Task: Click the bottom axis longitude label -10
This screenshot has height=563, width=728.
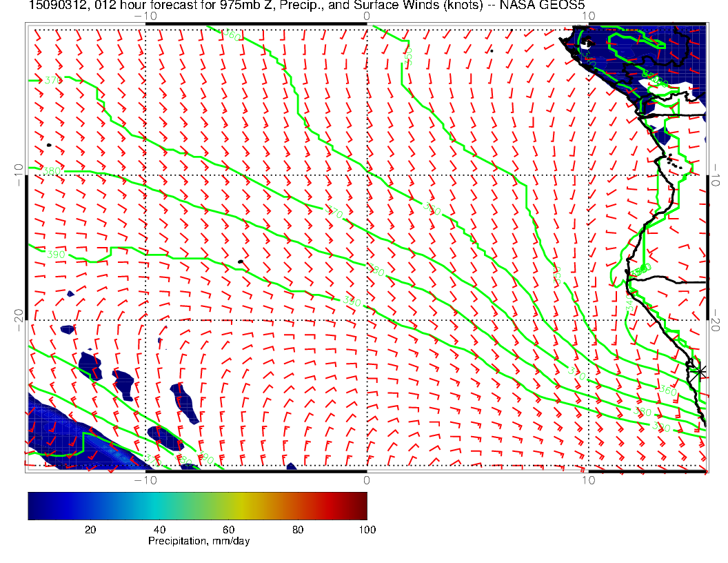Action: pyautogui.click(x=145, y=480)
